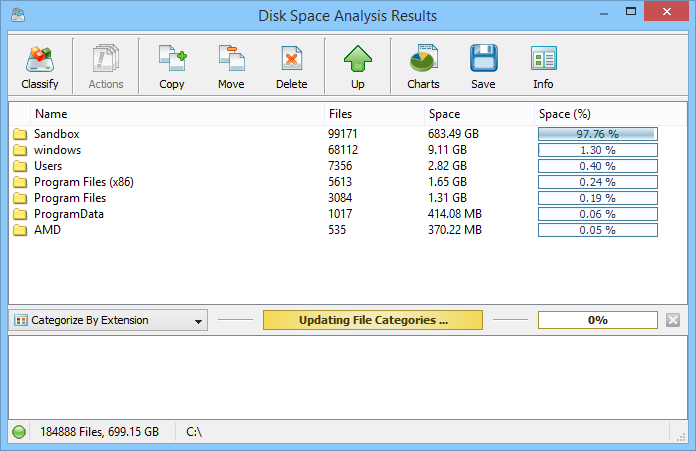Click the 683.49 GB space value
Image resolution: width=696 pixels, height=451 pixels.
click(x=453, y=134)
